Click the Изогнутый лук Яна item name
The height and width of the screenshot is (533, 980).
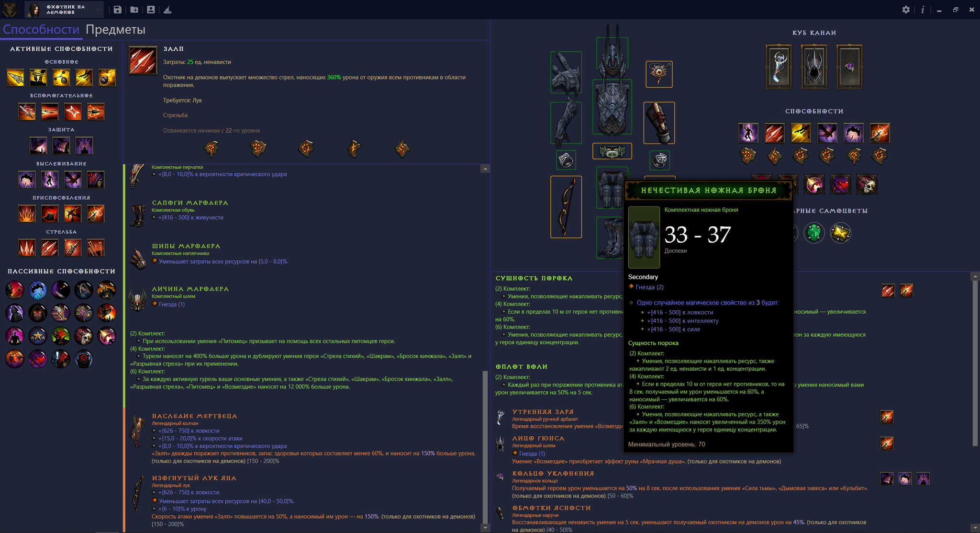click(194, 478)
